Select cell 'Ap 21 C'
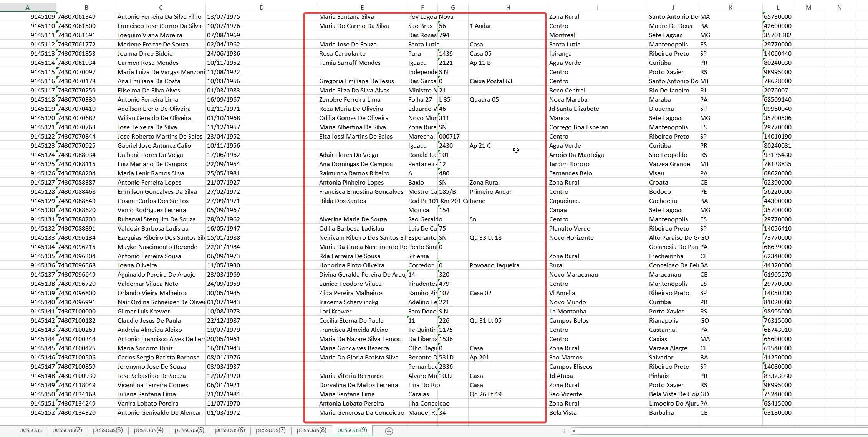This screenshot has width=868, height=437. pos(508,145)
